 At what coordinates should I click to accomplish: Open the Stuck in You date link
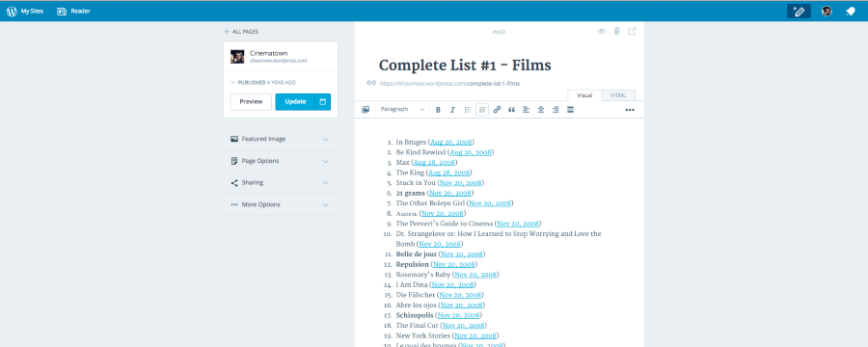(461, 183)
